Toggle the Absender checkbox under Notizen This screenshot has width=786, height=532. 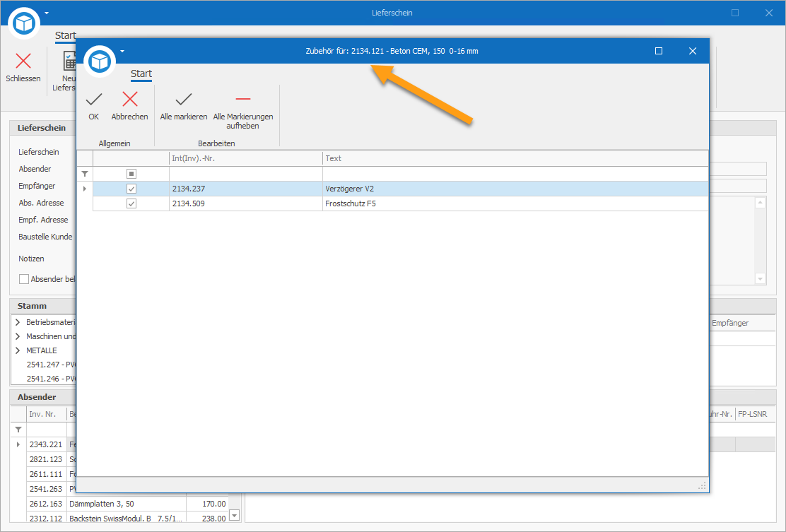[23, 279]
